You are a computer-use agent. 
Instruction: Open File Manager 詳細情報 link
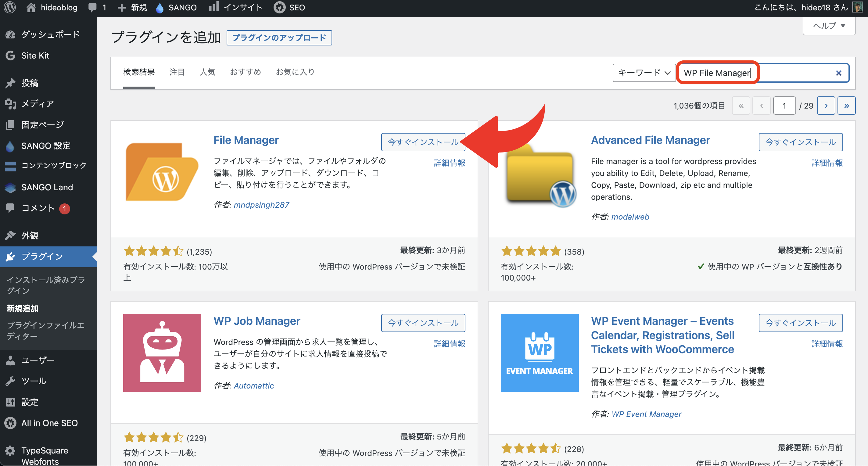pos(449,163)
